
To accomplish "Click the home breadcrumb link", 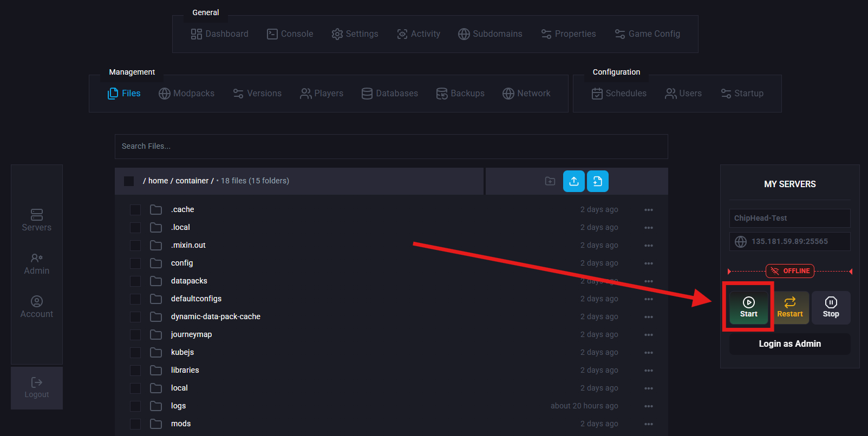I will (x=158, y=181).
